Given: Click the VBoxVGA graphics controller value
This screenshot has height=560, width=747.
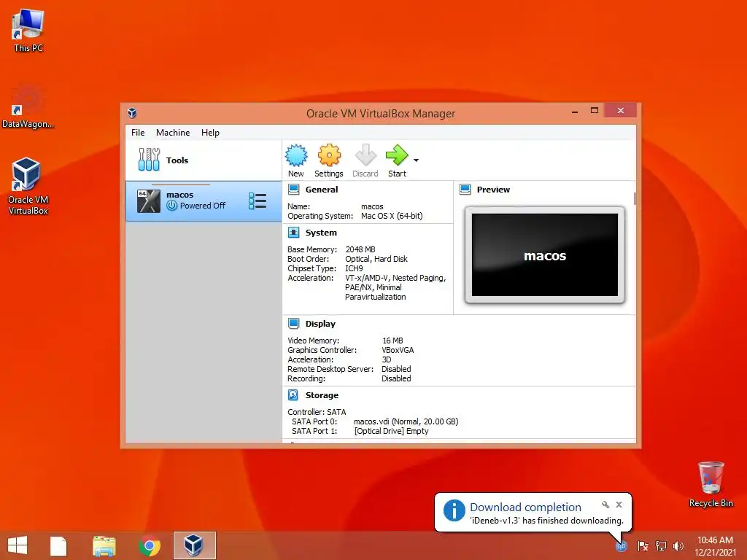Looking at the screenshot, I should click(398, 350).
